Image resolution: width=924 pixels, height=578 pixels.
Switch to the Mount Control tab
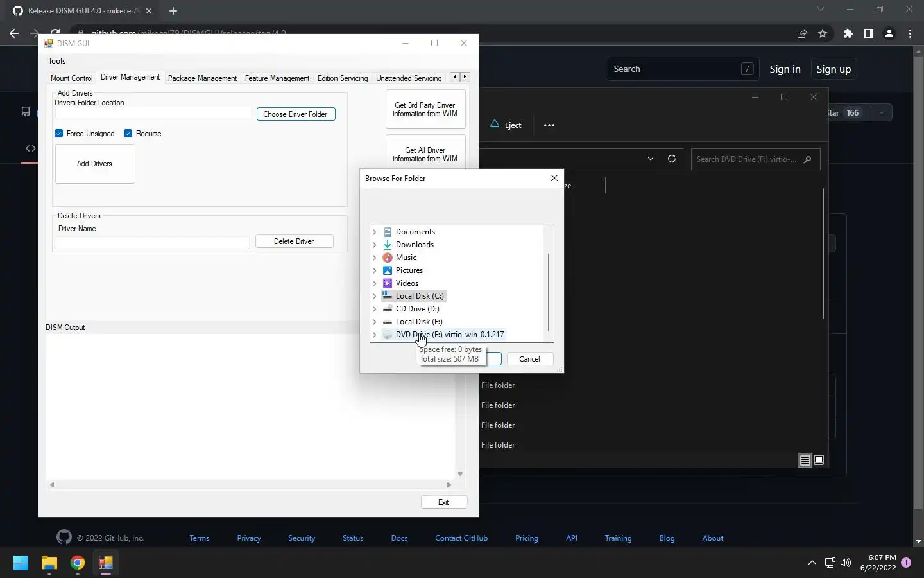pos(72,78)
